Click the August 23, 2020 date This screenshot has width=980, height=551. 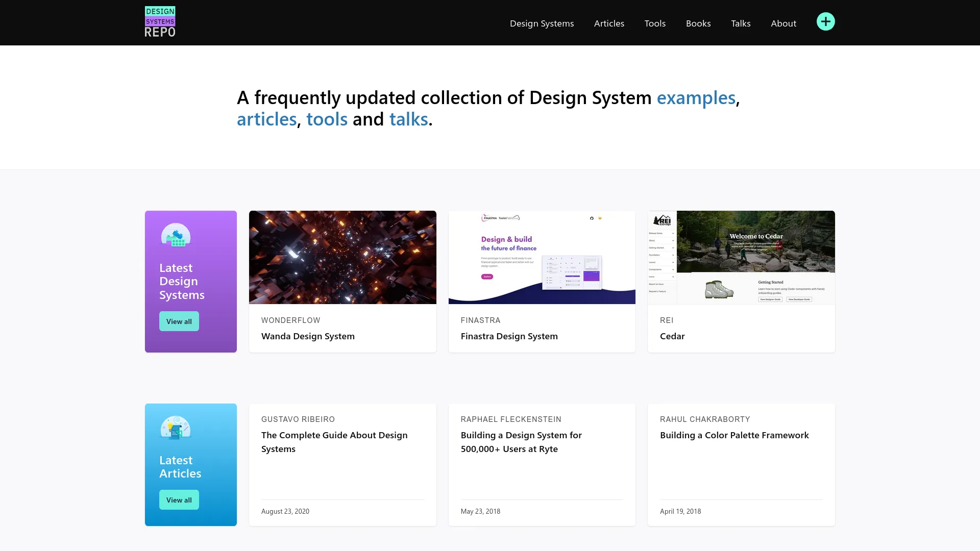pos(285,511)
